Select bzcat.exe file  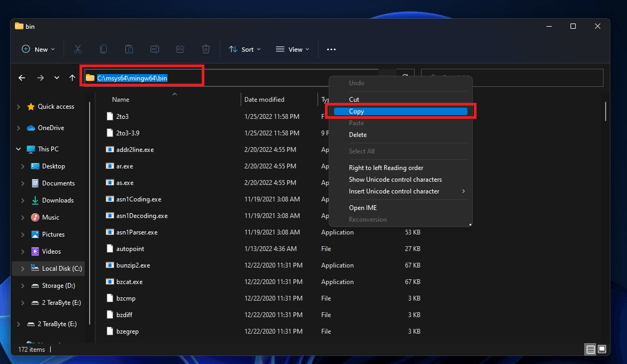pyautogui.click(x=129, y=282)
